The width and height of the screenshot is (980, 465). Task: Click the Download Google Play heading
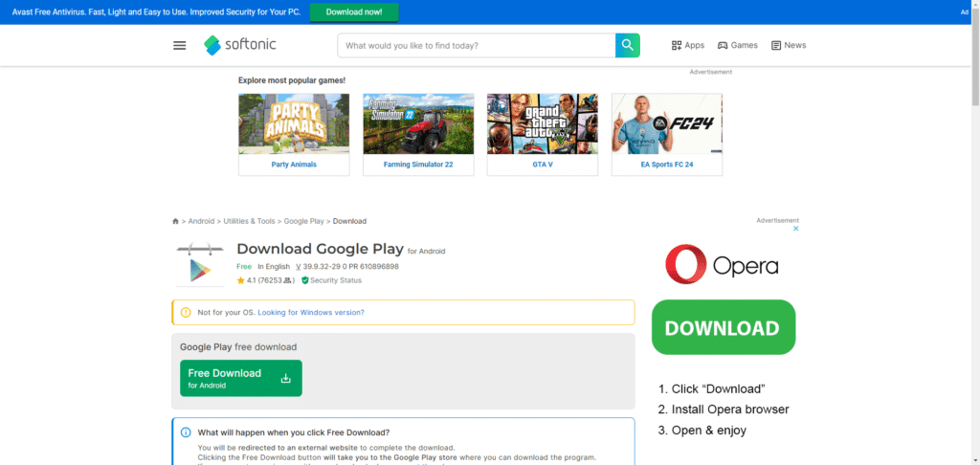[x=320, y=249]
